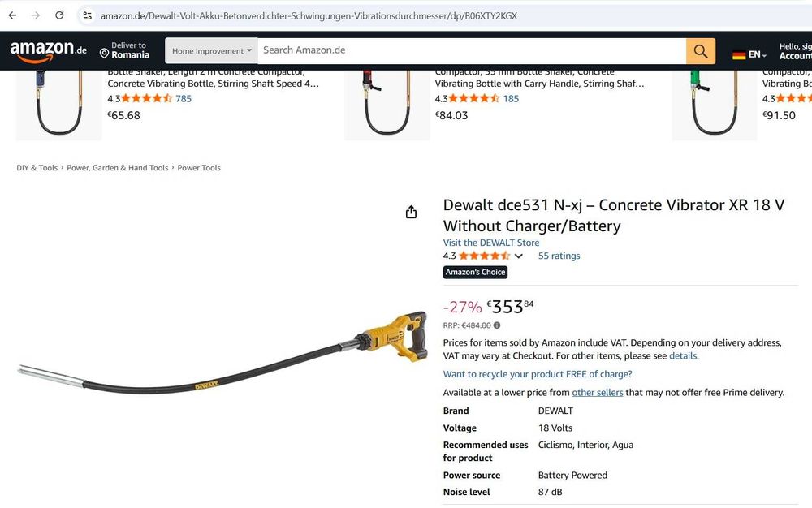Click the RRP info icon

tap(497, 325)
